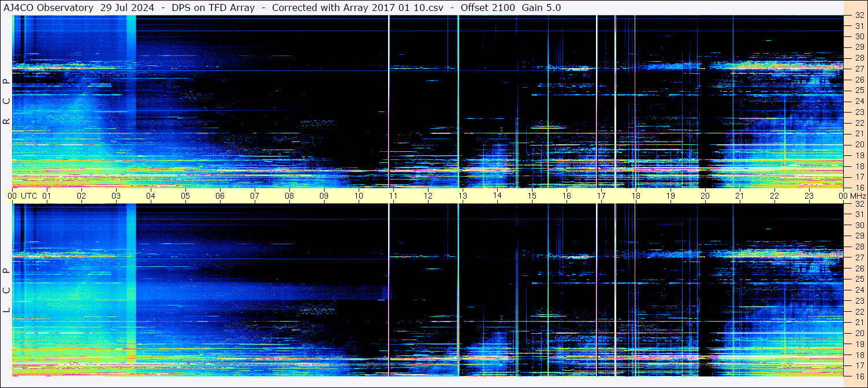The width and height of the screenshot is (868, 388).
Task: Click the 16 MHz label in RCP panel
Action: tap(859, 187)
